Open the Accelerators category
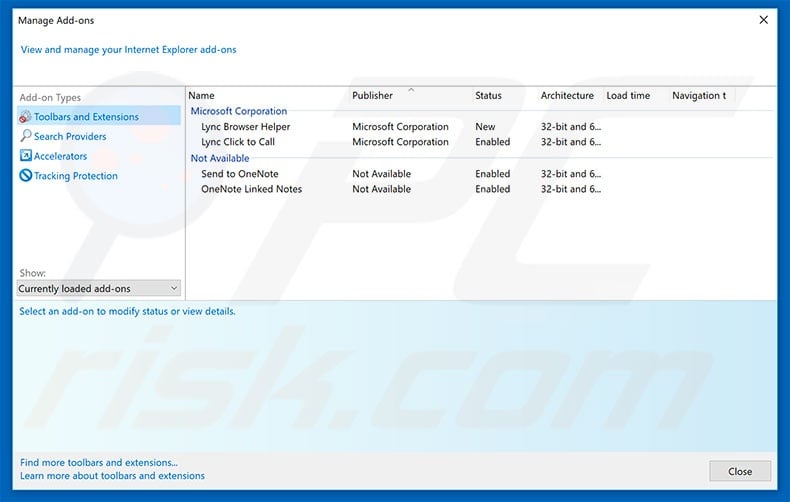 click(60, 156)
